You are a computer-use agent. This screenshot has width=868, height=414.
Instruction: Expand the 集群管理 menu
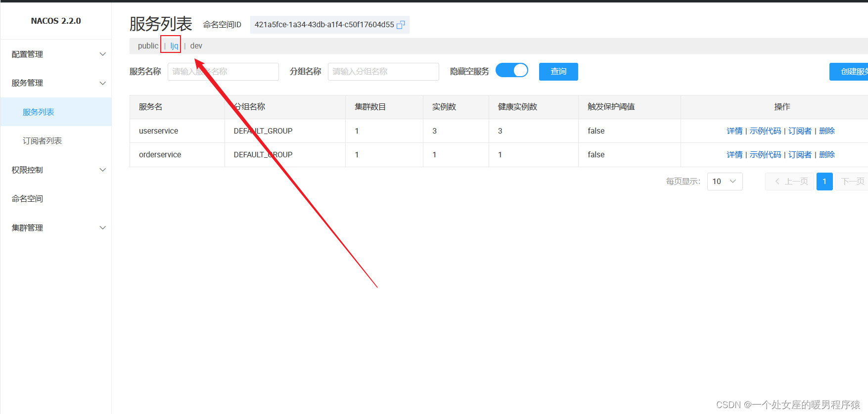pos(56,228)
